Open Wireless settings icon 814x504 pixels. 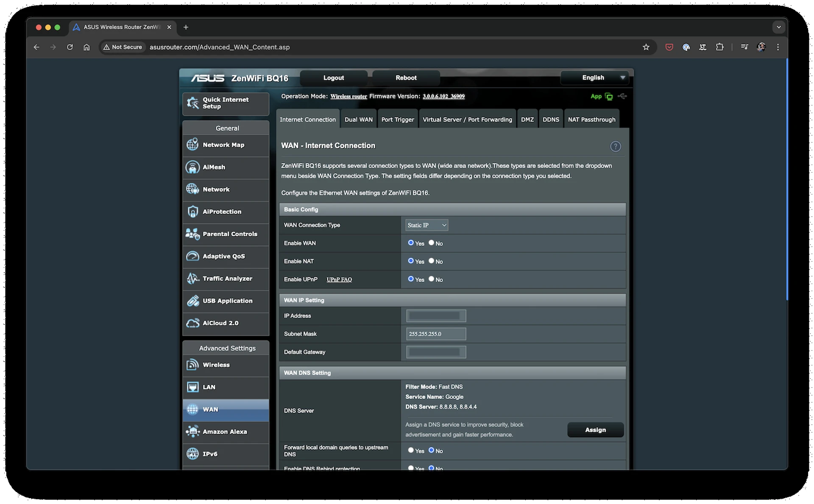[192, 365]
